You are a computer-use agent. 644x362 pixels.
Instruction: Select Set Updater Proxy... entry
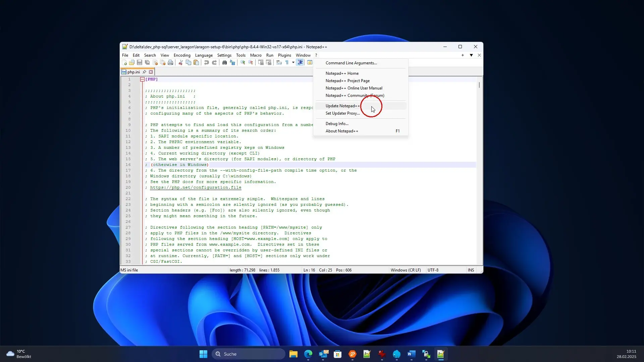[x=361, y=113]
